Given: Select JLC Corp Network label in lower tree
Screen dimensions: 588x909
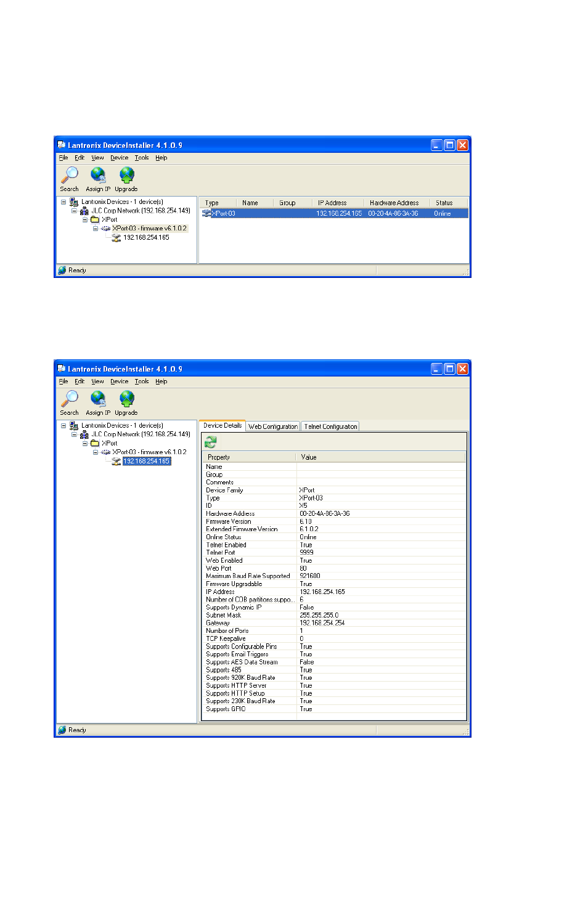Looking at the screenshot, I should pyautogui.click(x=141, y=434).
